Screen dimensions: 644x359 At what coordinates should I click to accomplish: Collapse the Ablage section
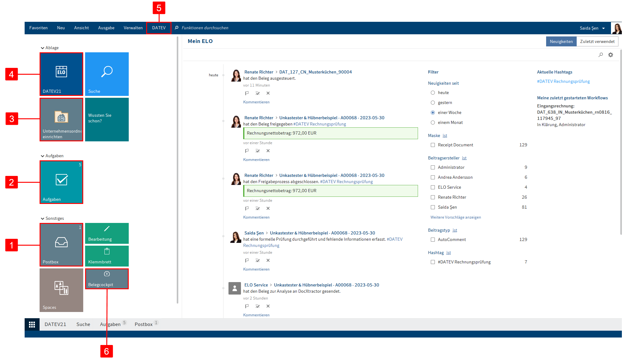(50, 48)
